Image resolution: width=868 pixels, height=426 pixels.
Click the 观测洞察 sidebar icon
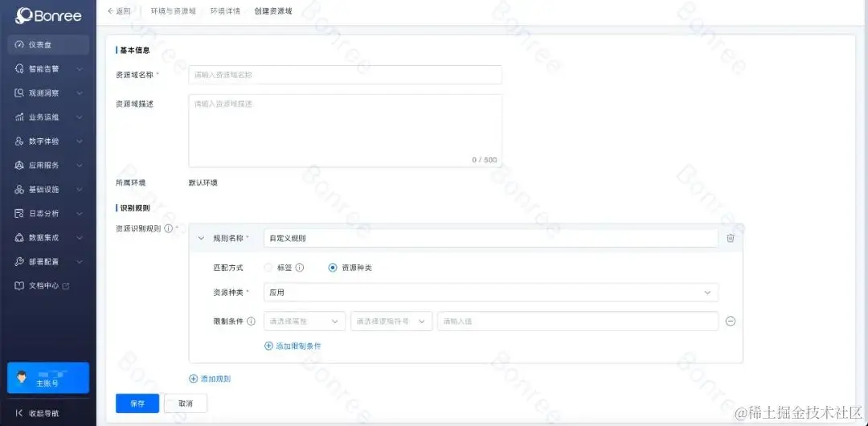coord(19,93)
